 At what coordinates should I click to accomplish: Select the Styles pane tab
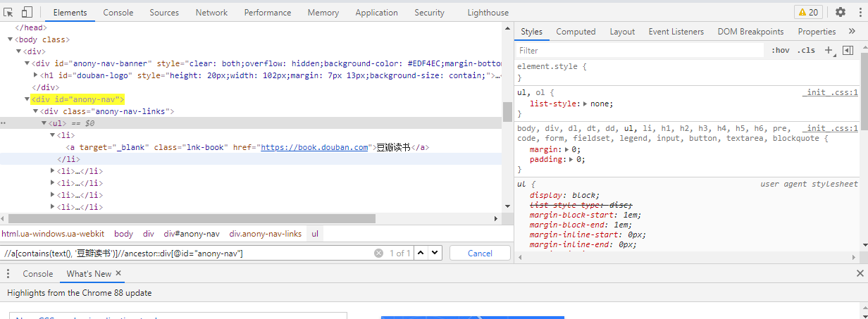click(532, 32)
